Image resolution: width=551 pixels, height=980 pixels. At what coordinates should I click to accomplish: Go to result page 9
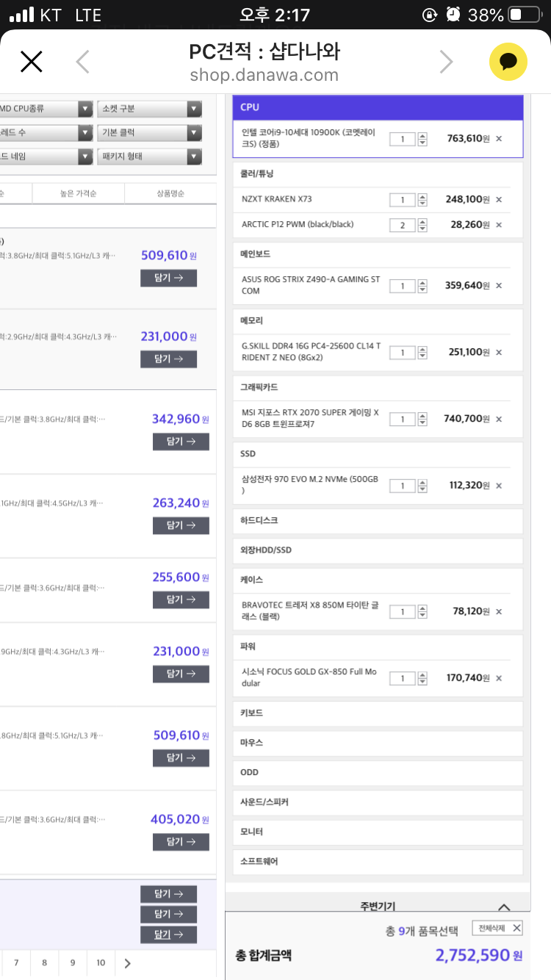[x=73, y=963]
